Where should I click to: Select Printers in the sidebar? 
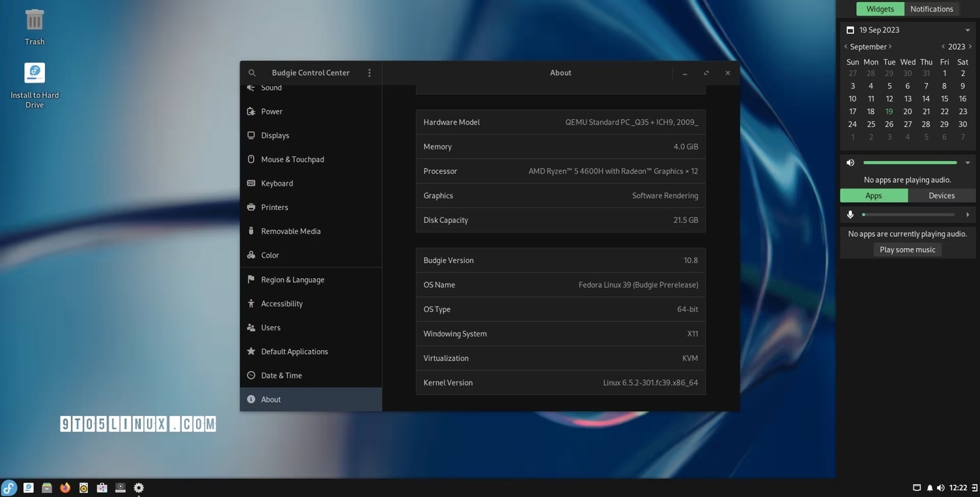click(x=311, y=207)
